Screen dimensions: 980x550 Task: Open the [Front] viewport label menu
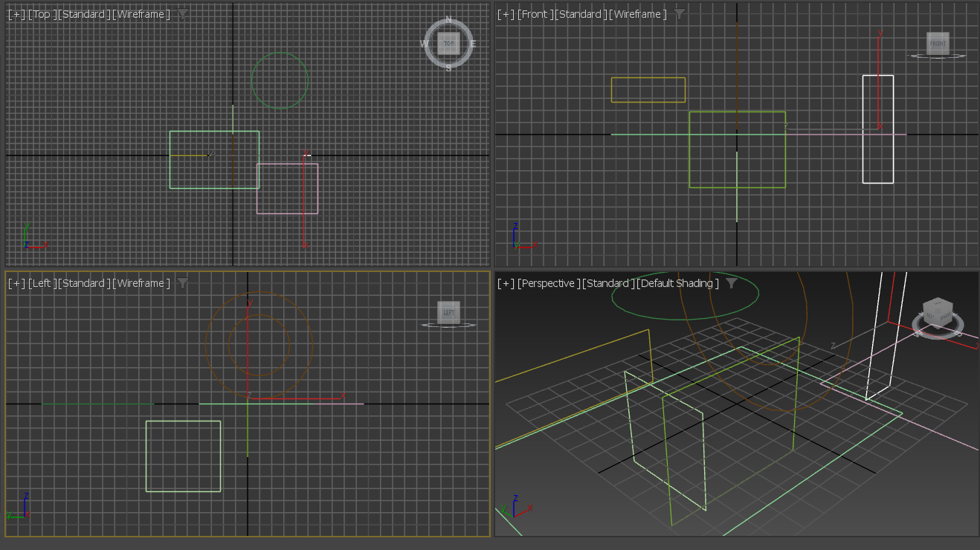(534, 14)
